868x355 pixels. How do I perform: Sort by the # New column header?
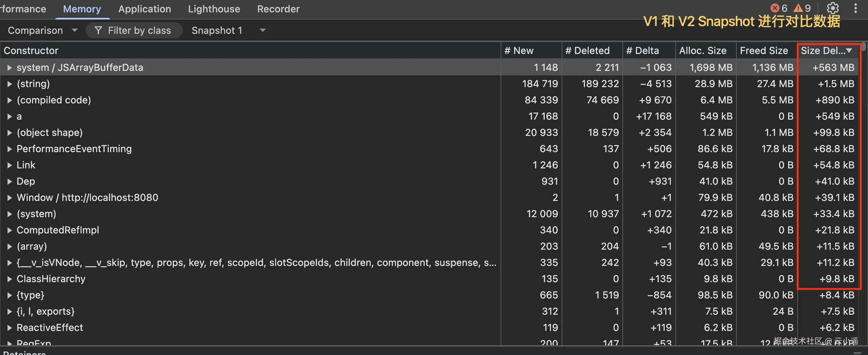tap(519, 51)
